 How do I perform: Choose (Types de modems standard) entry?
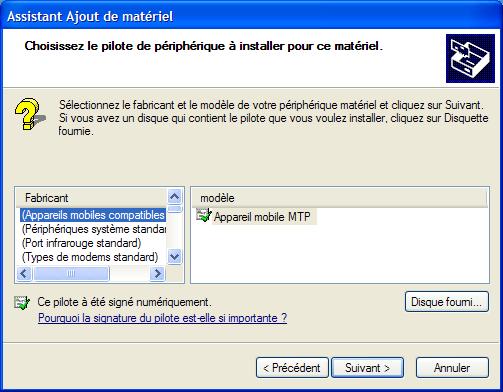tap(90, 257)
